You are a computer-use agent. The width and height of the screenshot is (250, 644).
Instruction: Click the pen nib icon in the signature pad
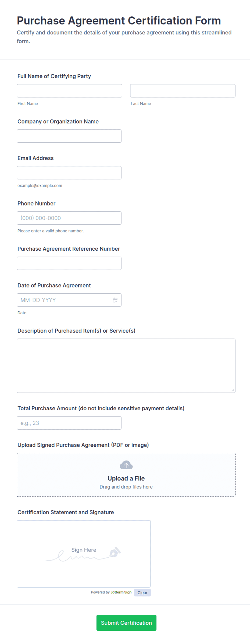click(x=115, y=552)
